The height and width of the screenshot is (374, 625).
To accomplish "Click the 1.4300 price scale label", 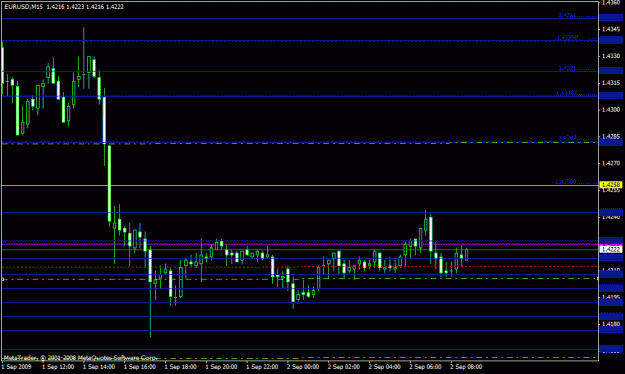I will (611, 109).
